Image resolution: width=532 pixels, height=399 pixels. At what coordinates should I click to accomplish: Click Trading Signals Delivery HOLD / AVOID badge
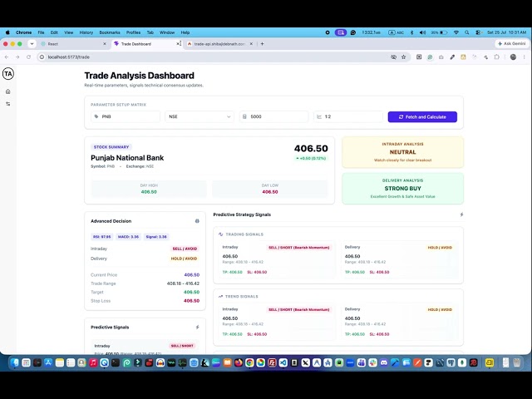tap(440, 248)
